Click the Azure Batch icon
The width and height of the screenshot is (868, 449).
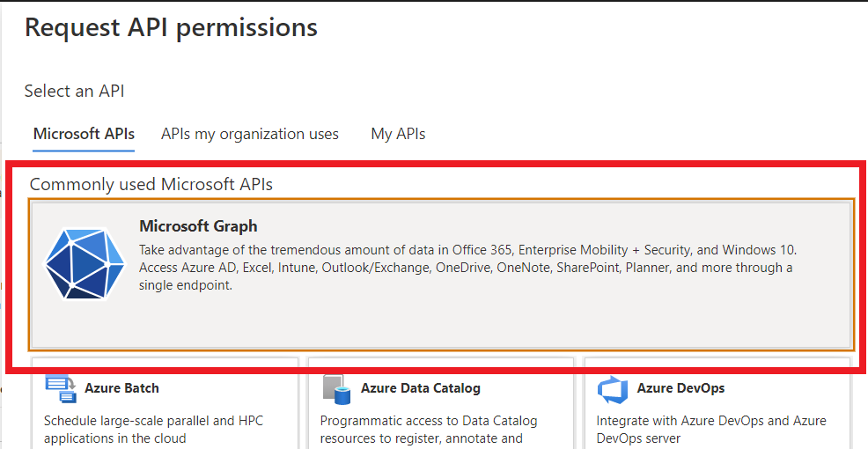[61, 388]
